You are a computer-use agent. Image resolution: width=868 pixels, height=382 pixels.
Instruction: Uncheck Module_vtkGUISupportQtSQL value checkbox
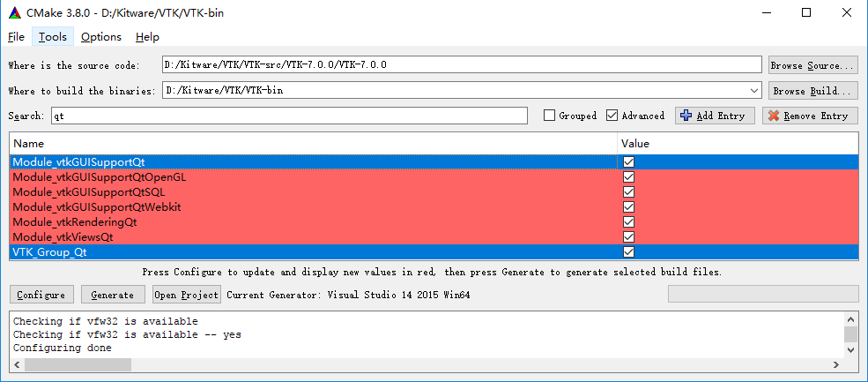[x=628, y=191]
